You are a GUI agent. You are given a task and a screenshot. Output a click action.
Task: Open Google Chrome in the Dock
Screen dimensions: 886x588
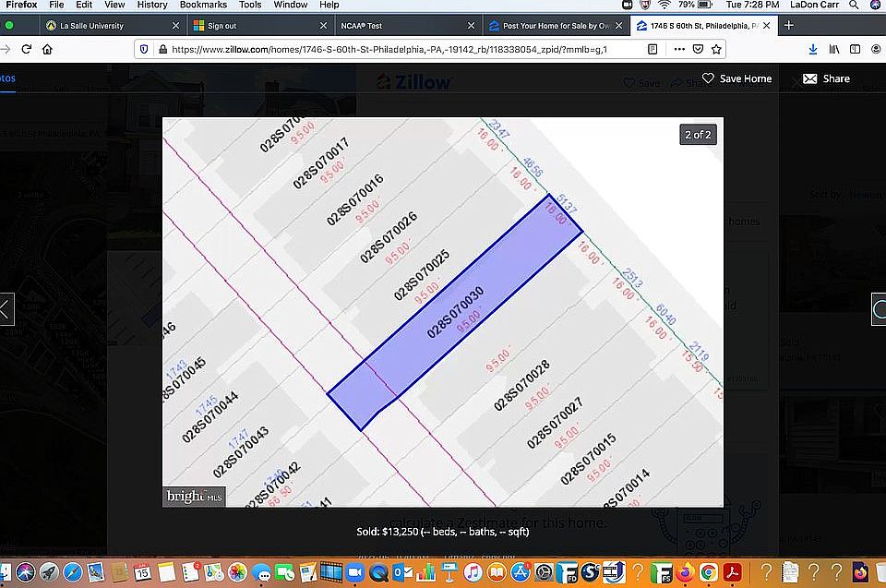coord(709,572)
